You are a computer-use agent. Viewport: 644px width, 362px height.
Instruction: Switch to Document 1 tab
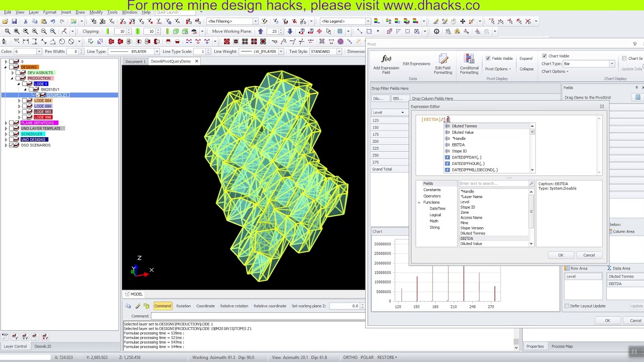pyautogui.click(x=135, y=61)
